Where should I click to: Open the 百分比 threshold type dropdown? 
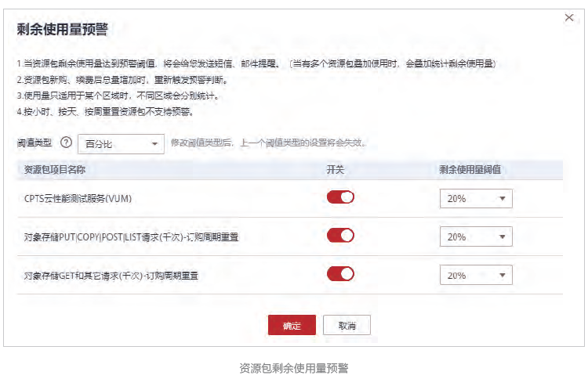121,144
